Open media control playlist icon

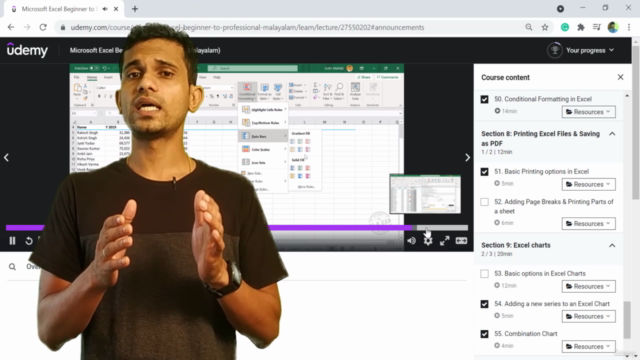pos(597,27)
